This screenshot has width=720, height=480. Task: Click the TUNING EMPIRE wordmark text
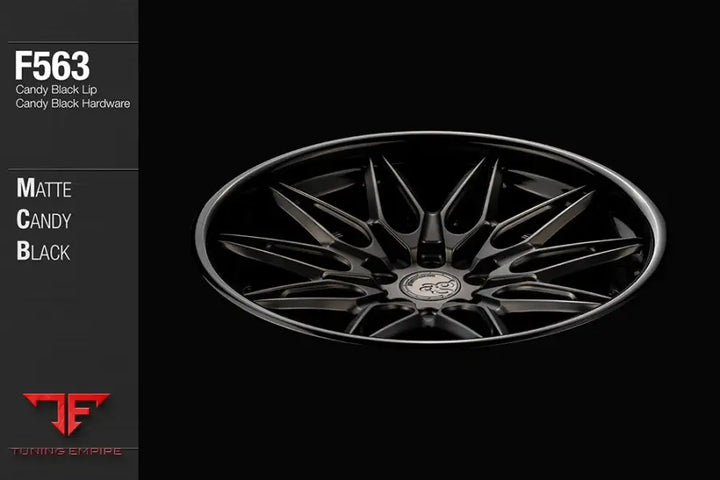click(66, 451)
